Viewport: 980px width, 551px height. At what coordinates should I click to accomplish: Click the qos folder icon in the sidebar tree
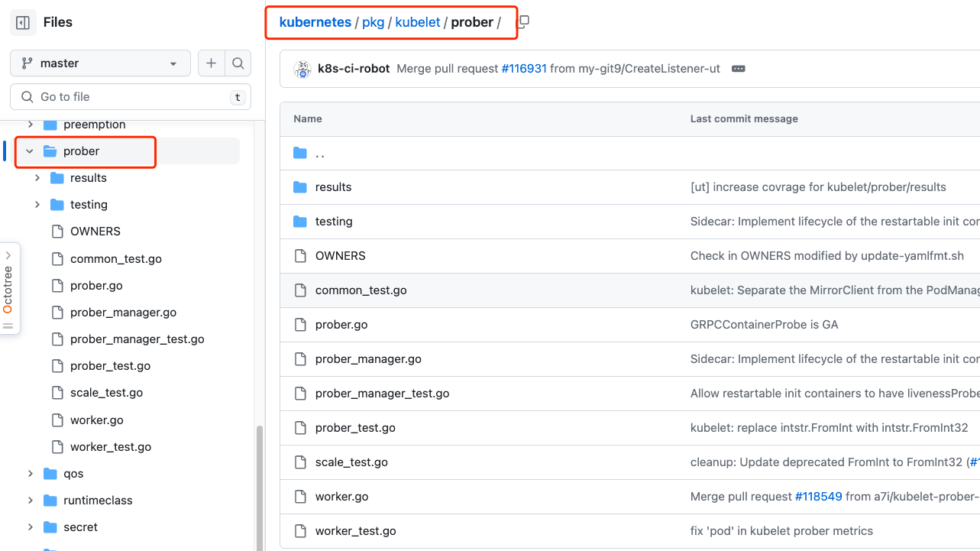tap(50, 474)
